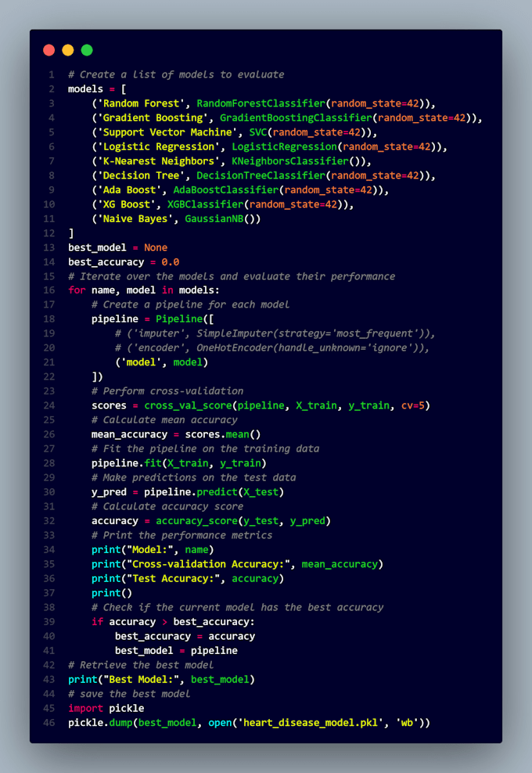Click the string 'K-Nearest Neighbors'
Viewport: 532px width, 773px height.
tap(158, 161)
